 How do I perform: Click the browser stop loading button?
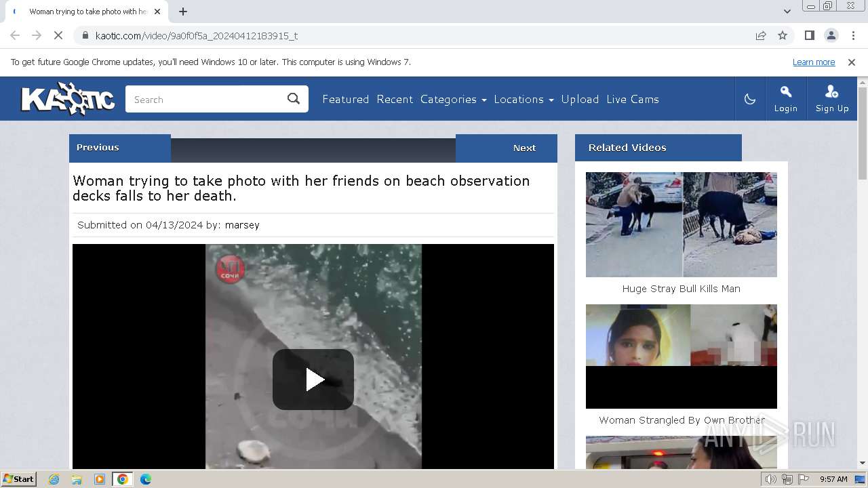58,35
